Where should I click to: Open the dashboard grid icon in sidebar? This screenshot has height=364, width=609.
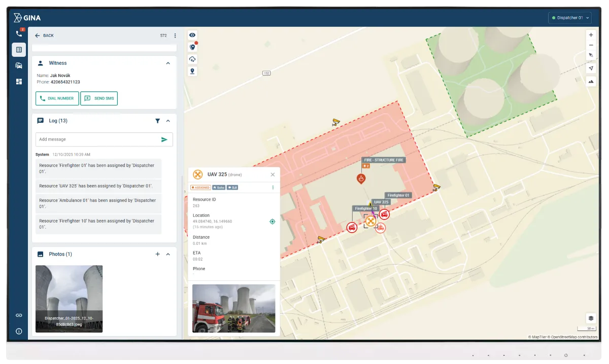coord(19,82)
